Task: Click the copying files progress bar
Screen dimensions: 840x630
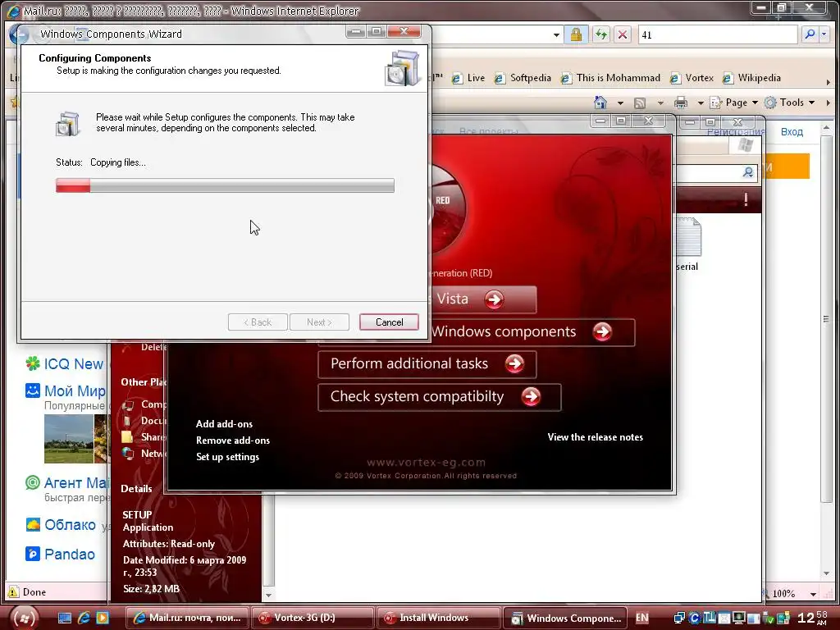Action: (225, 185)
